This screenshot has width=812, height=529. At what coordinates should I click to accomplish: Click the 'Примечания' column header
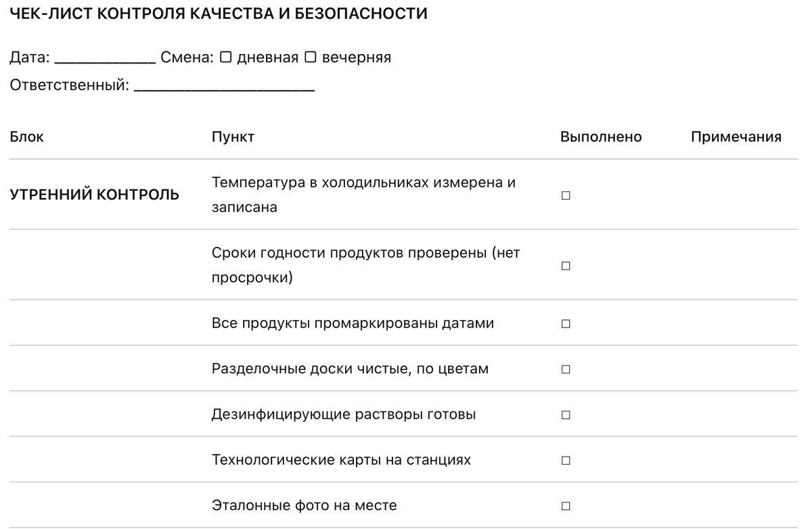point(736,137)
